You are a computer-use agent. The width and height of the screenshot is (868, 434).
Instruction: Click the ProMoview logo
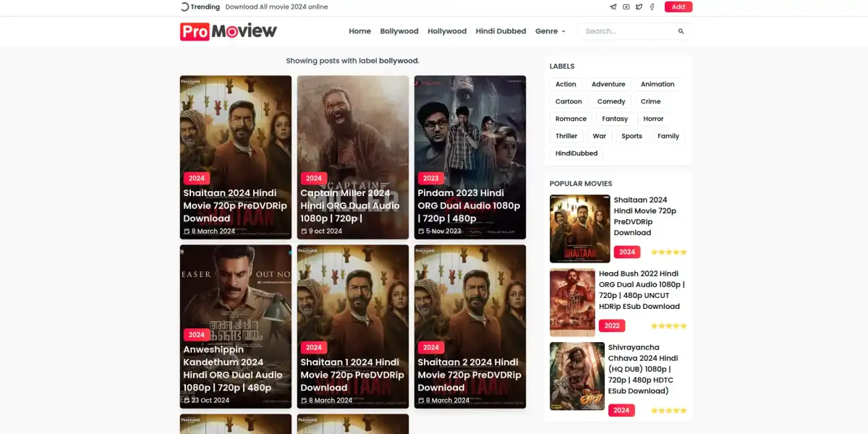[229, 31]
